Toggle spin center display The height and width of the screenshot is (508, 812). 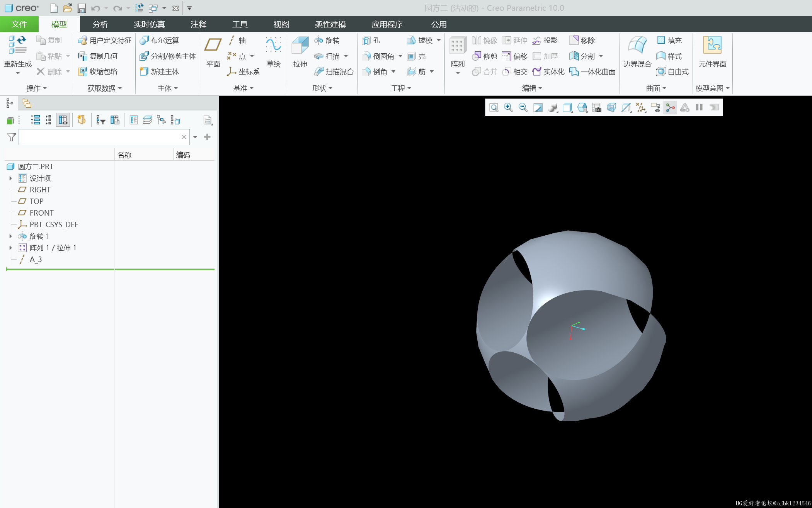click(670, 107)
